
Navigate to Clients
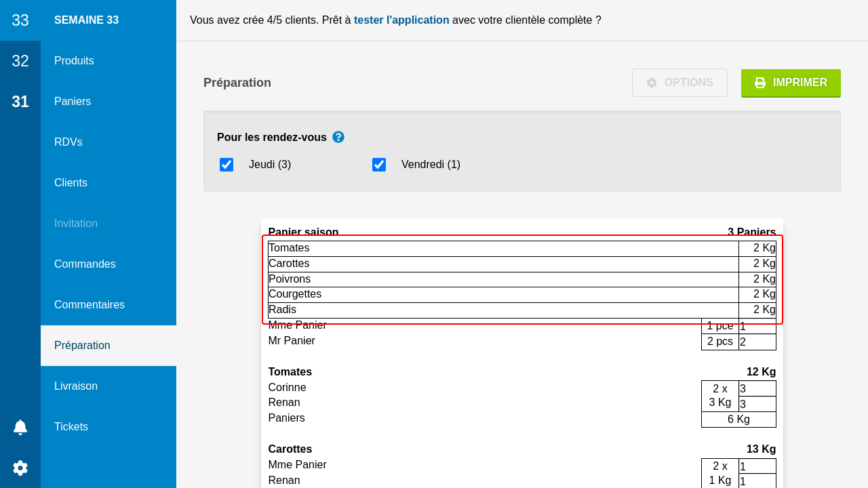[71, 183]
